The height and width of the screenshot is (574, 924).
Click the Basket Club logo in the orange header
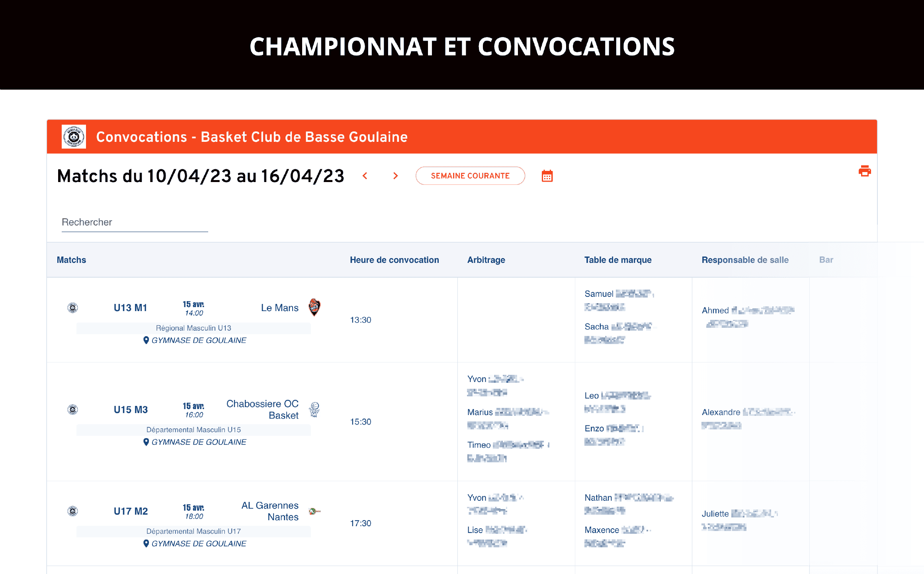[x=74, y=137]
